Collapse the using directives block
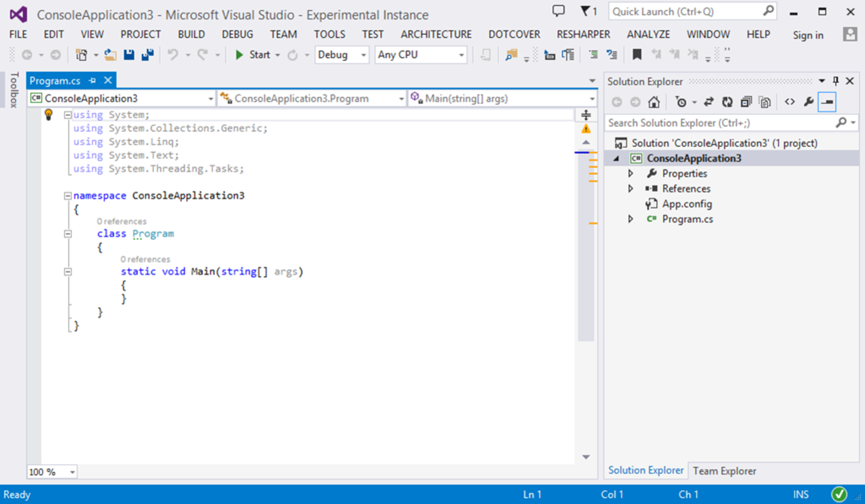Image resolution: width=865 pixels, height=504 pixels. click(x=68, y=115)
